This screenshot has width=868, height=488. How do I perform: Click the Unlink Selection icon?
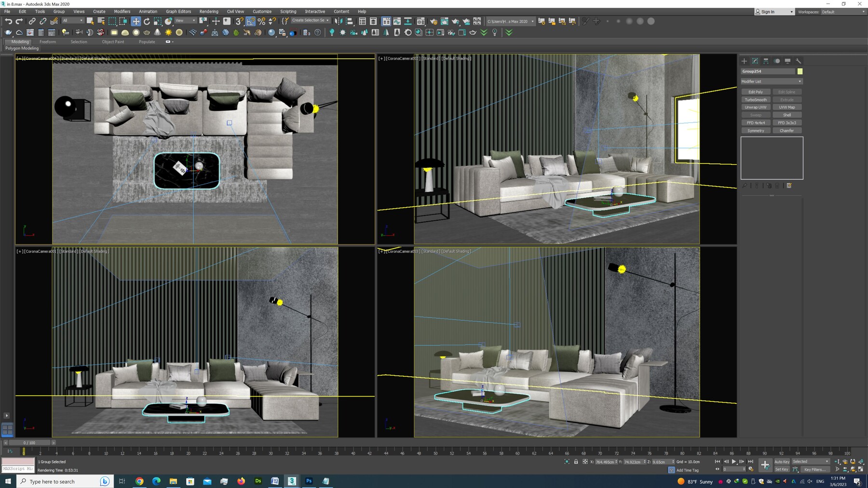click(x=43, y=21)
